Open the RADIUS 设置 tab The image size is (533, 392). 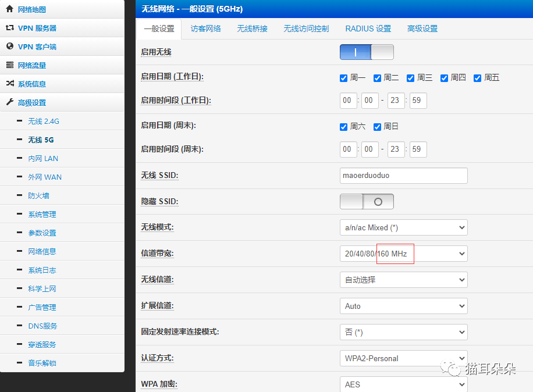(x=368, y=28)
